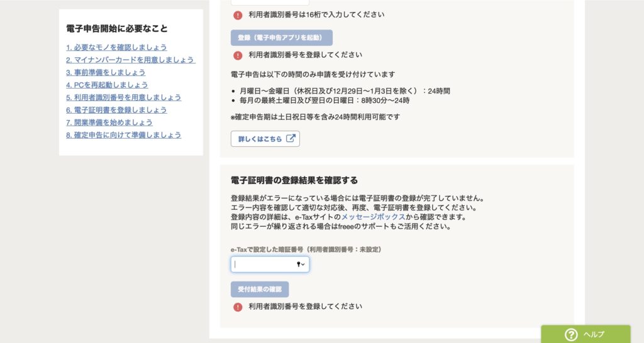Select 8. 確定申告に向けて準備しましょう link

pos(124,135)
